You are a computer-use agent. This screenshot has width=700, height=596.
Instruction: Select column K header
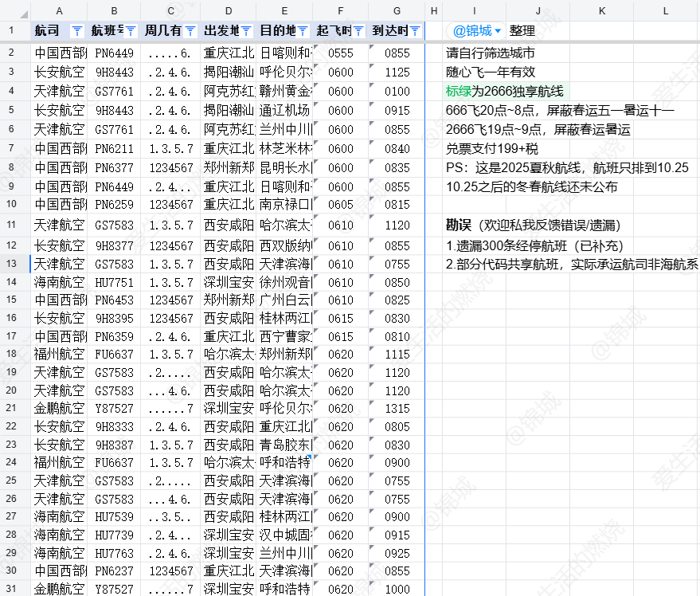click(602, 10)
